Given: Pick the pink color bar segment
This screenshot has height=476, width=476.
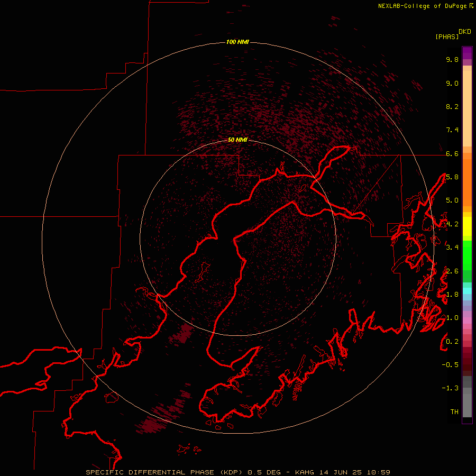Looking at the screenshot, I should click(x=467, y=321).
